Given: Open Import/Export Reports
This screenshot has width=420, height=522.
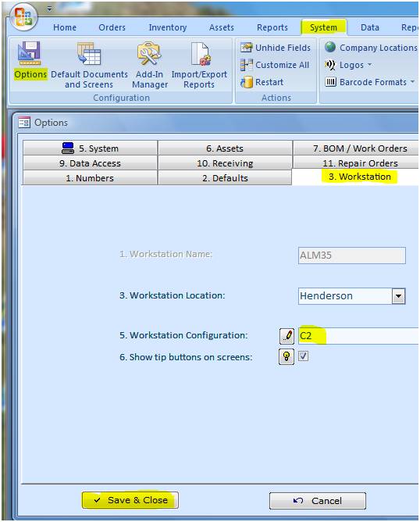Looking at the screenshot, I should (x=199, y=66).
